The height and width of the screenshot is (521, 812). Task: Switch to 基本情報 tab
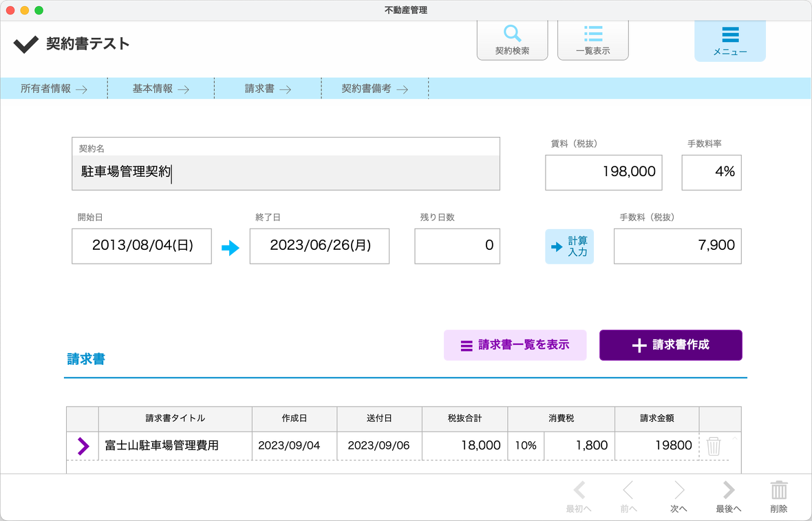tap(160, 89)
